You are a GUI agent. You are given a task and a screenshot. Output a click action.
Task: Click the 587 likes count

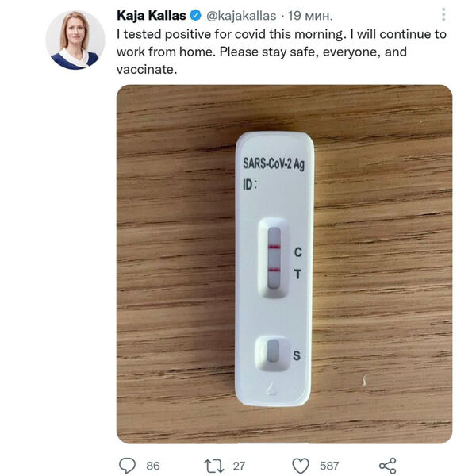pos(329,466)
